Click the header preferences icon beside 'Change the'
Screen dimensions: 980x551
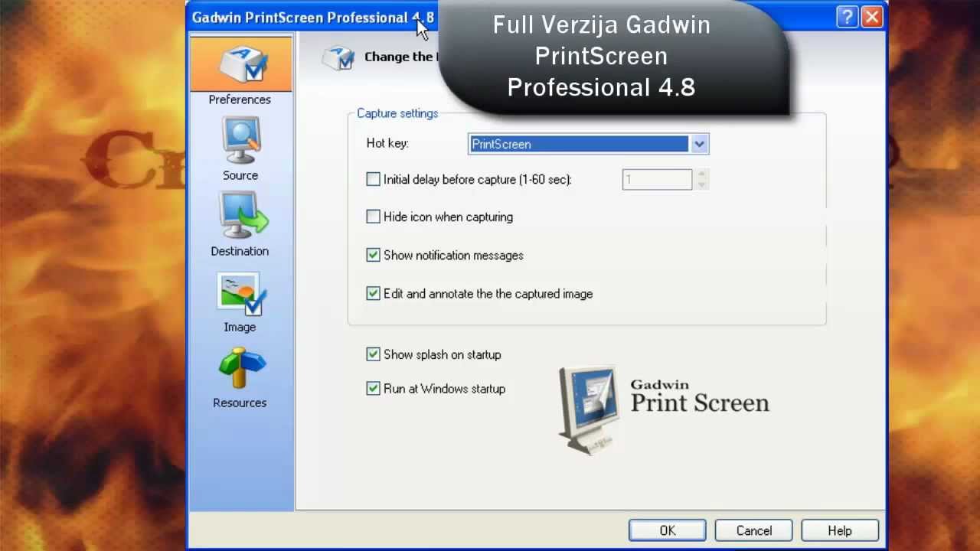pyautogui.click(x=338, y=57)
